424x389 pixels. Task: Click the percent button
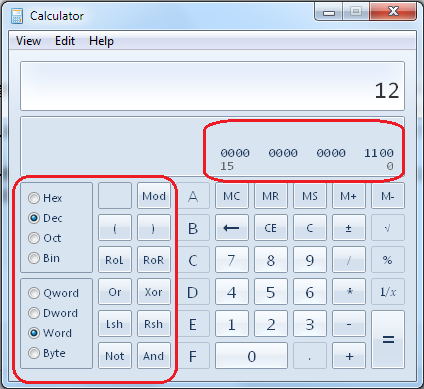(x=388, y=260)
